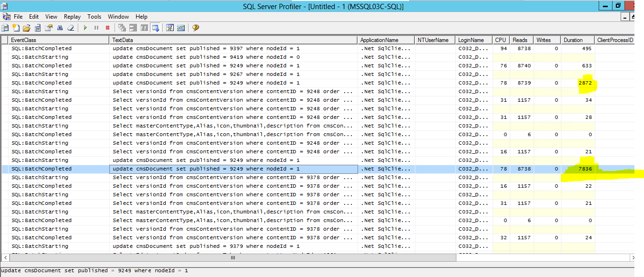Open Performance Monitor from toolbar
The width and height of the screenshot is (644, 277).
coord(181,28)
